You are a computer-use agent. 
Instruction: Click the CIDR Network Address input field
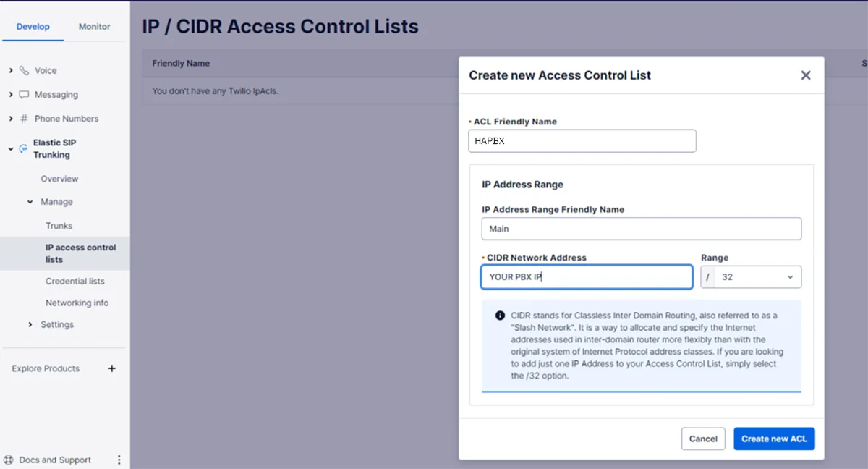(x=586, y=276)
